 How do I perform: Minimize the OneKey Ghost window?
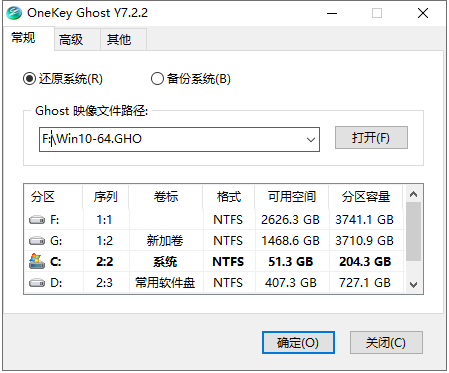[x=332, y=13]
